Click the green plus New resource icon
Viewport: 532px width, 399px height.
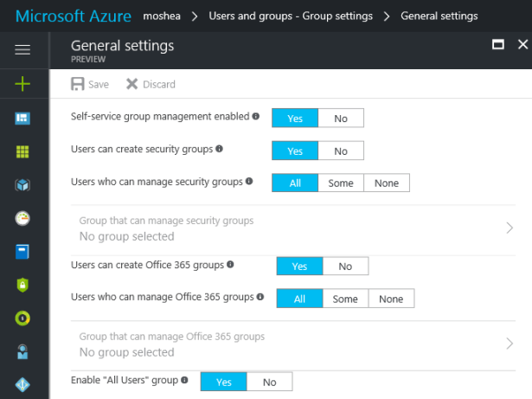pyautogui.click(x=23, y=84)
